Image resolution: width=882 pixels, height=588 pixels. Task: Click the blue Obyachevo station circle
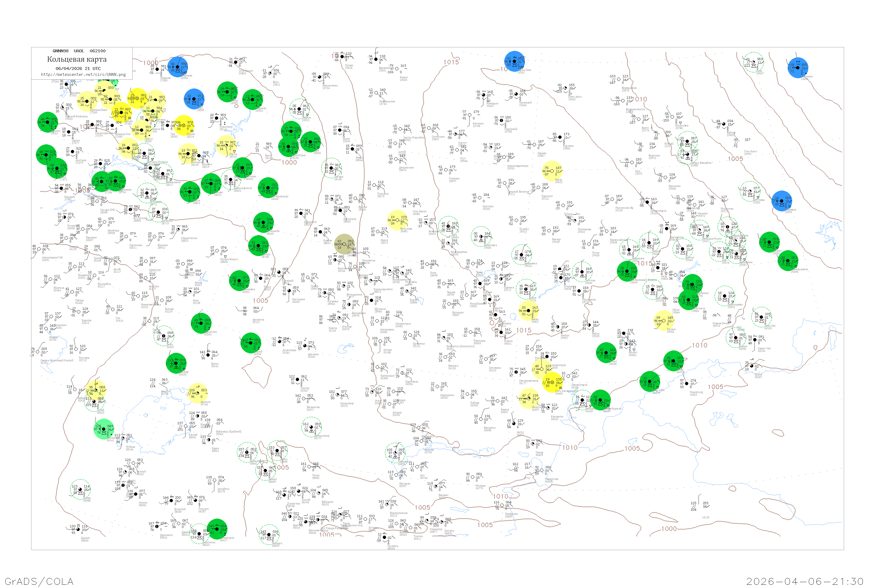[177, 67]
